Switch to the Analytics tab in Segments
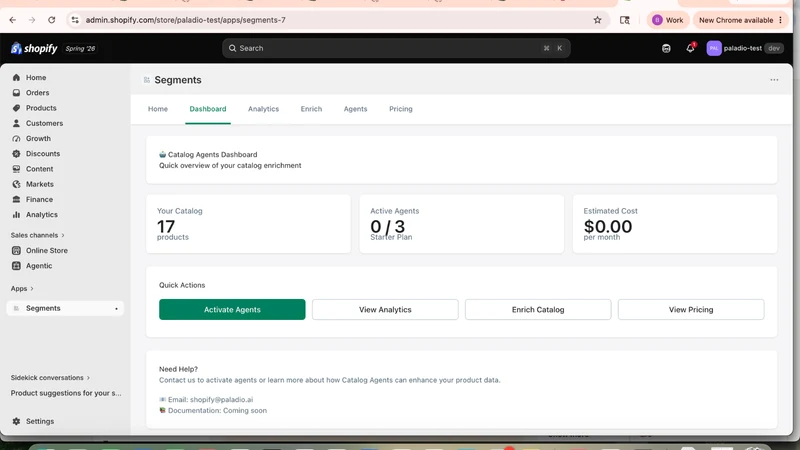The height and width of the screenshot is (450, 800). 263,109
